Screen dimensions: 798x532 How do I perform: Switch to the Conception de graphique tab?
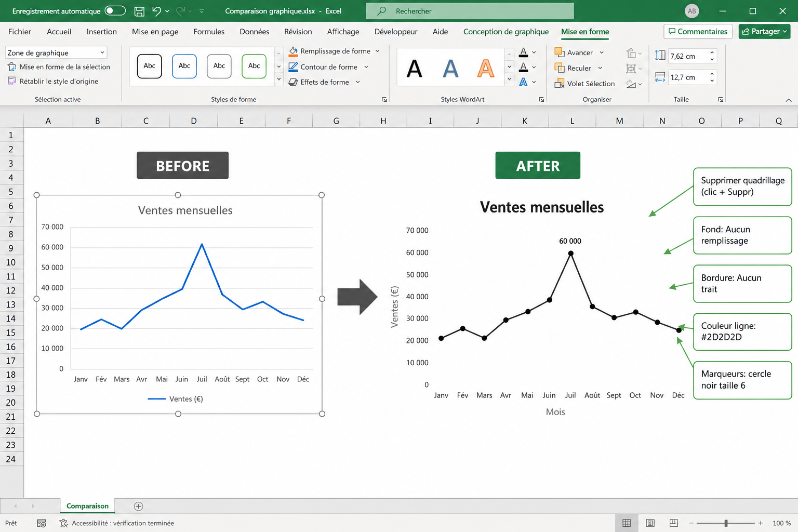(506, 32)
